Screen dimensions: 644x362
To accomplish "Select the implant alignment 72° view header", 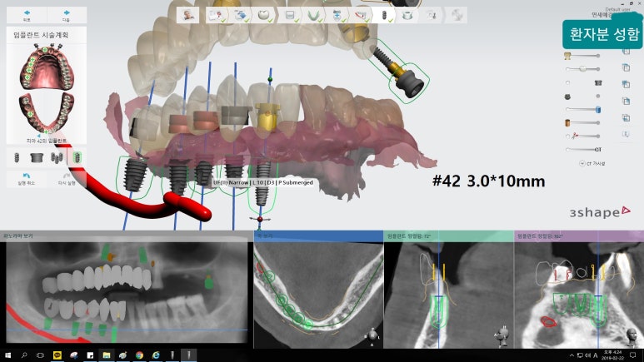I will pos(446,236).
